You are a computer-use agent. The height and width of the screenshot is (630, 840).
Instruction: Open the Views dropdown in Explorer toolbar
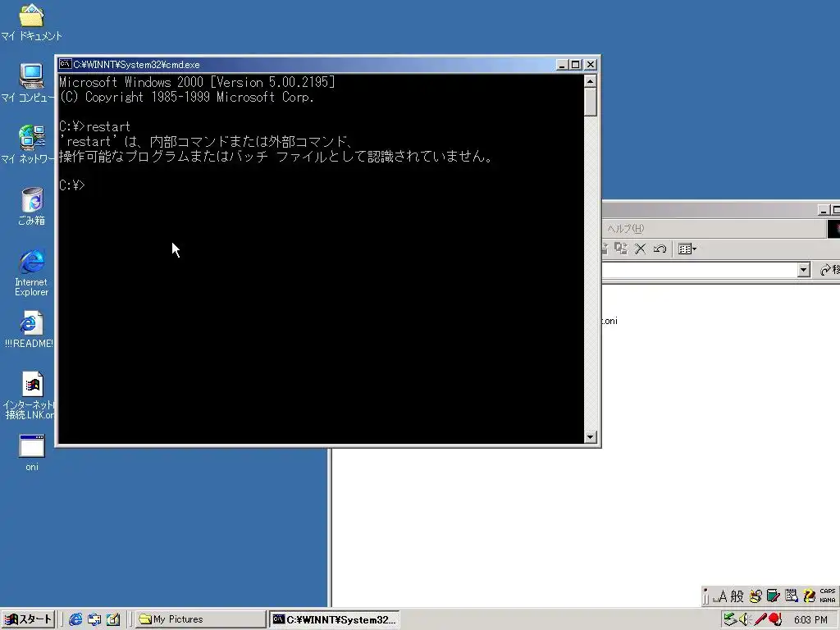(x=687, y=249)
